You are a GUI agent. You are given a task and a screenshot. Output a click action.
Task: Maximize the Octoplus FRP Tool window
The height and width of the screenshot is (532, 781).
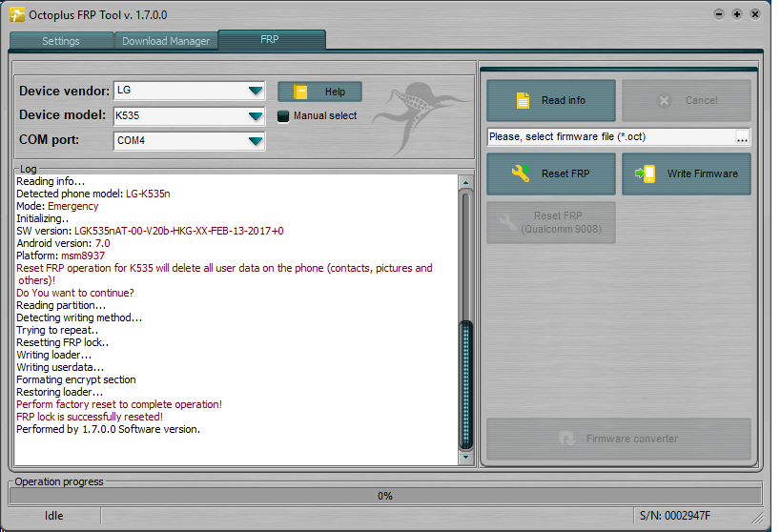(x=737, y=14)
